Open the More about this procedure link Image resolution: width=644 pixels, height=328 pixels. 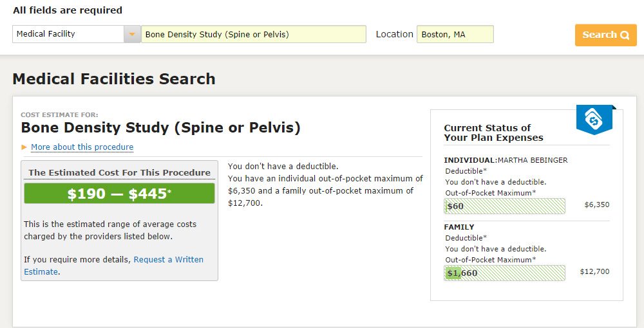82,147
